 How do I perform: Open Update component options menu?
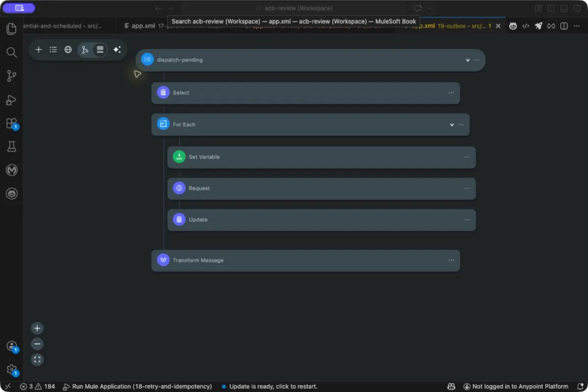pos(467,220)
